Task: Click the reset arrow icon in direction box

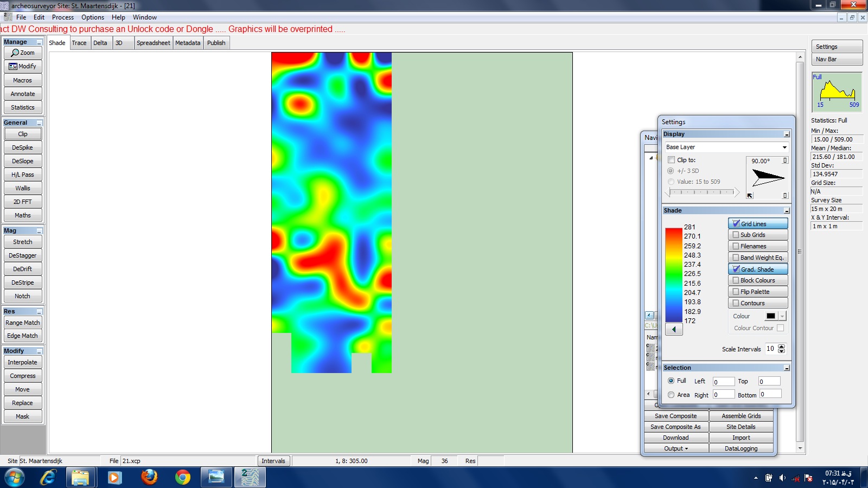Action: pos(750,196)
